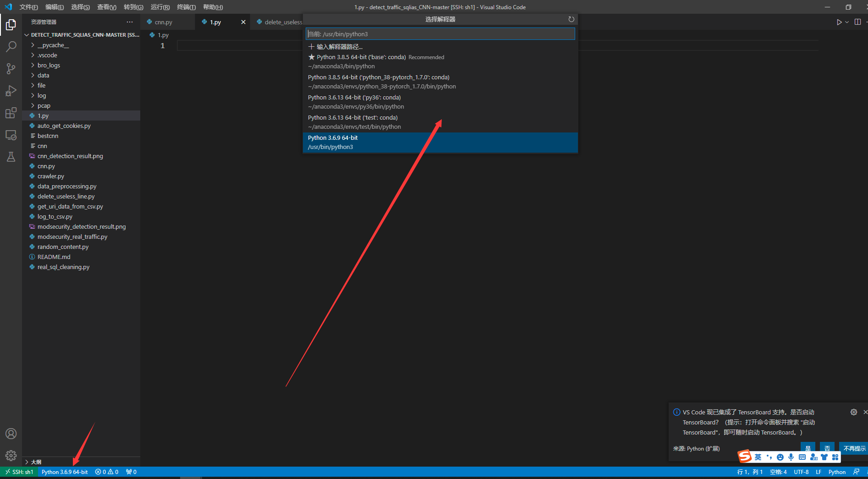The height and width of the screenshot is (479, 868).
Task: Click the SSH: sh1 remote indicator
Action: pyautogui.click(x=19, y=472)
